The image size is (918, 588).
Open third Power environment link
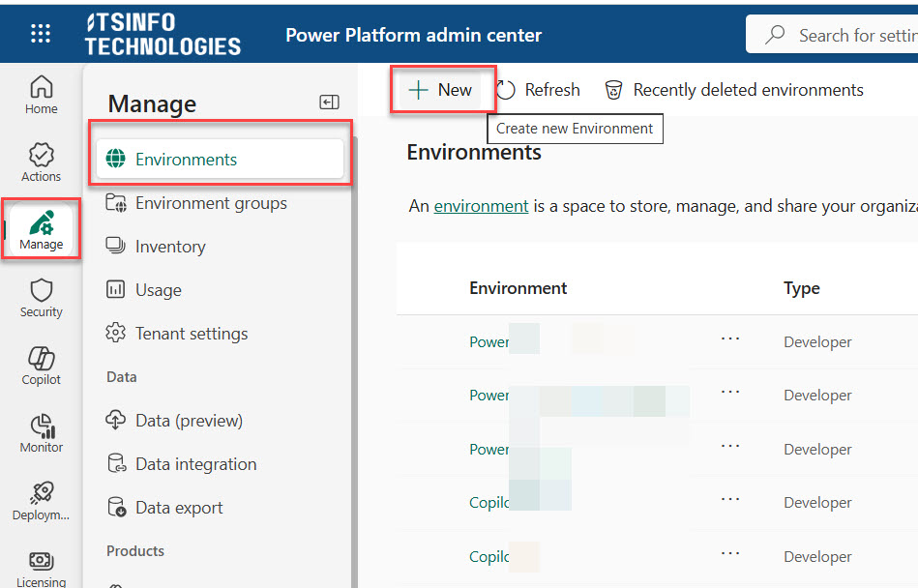(489, 450)
